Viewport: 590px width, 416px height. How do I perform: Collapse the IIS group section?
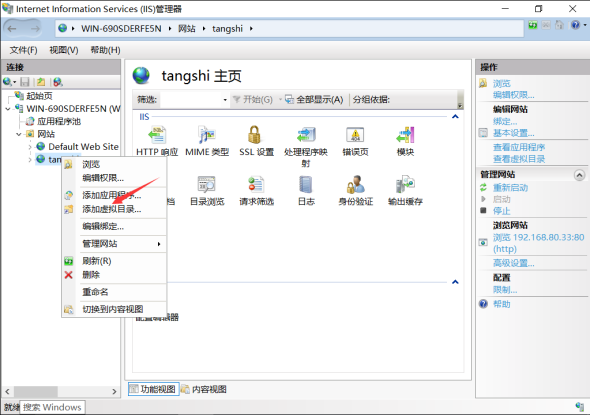pyautogui.click(x=455, y=117)
